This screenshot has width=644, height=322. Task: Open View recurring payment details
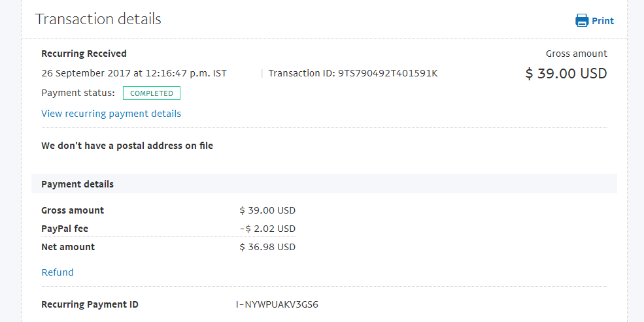coord(111,114)
